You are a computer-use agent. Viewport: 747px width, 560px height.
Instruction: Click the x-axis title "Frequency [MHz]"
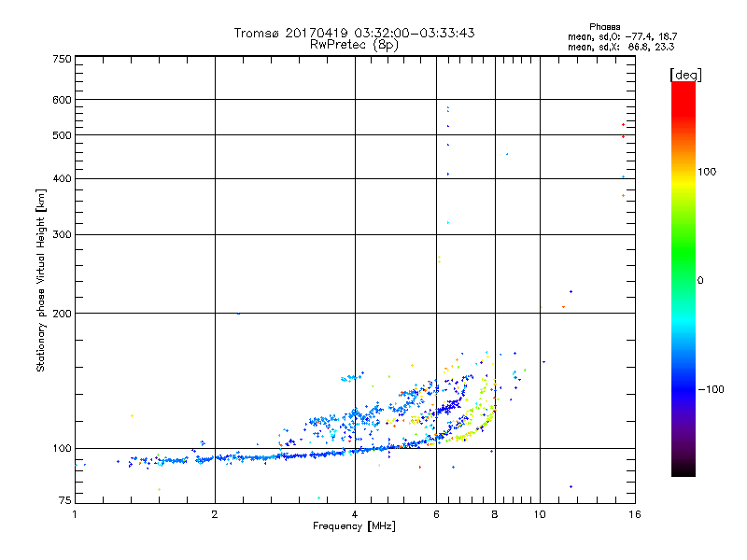pyautogui.click(x=354, y=526)
